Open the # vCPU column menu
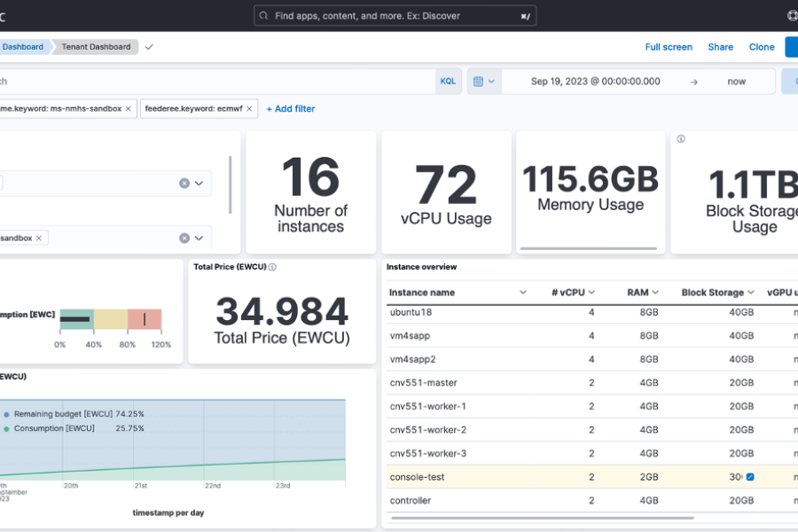The height and width of the screenshot is (532, 798). (591, 293)
